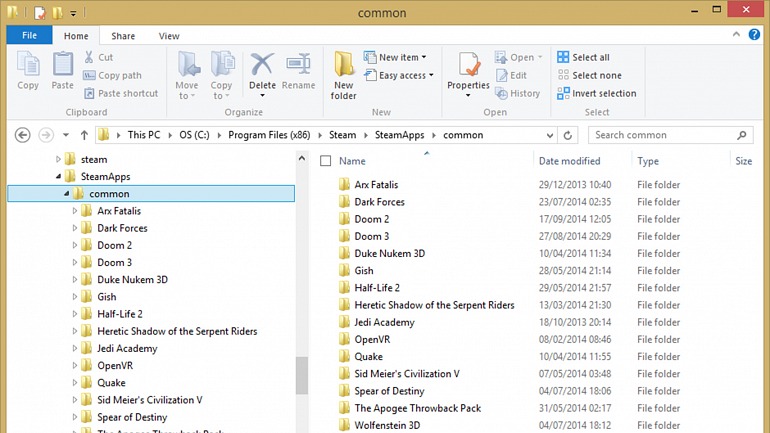
Task: Click Steam breadcrumb in address bar
Action: (x=342, y=135)
